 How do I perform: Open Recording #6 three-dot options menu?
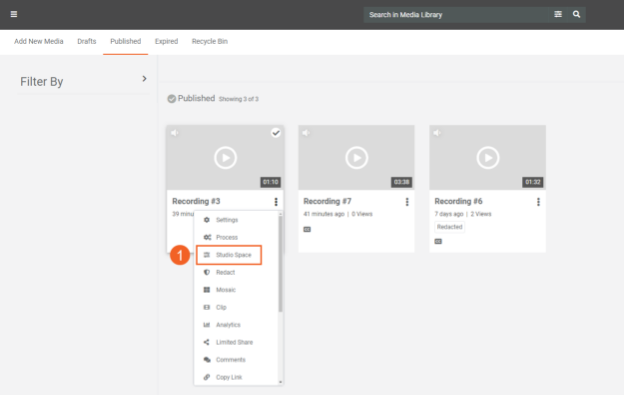538,202
